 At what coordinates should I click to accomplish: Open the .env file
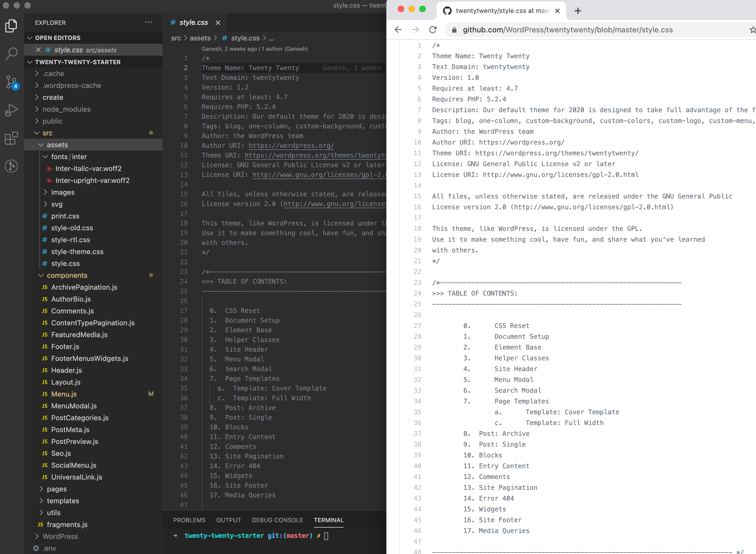click(49, 548)
